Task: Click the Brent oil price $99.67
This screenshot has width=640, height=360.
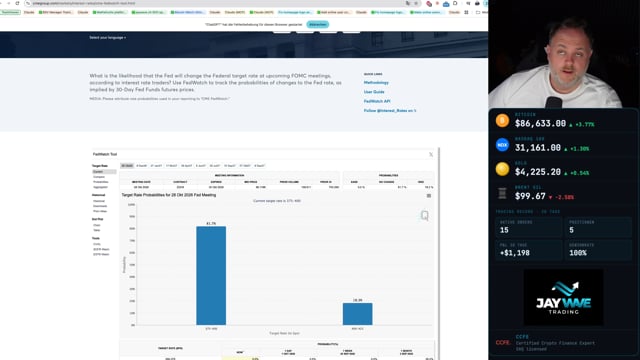Action: [530, 196]
